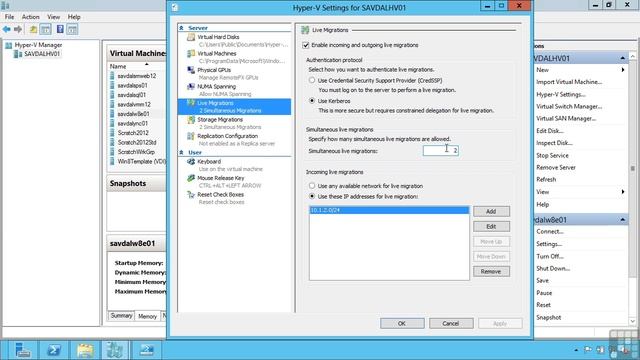Click the savdalamweb12 VM icon

coord(112,76)
